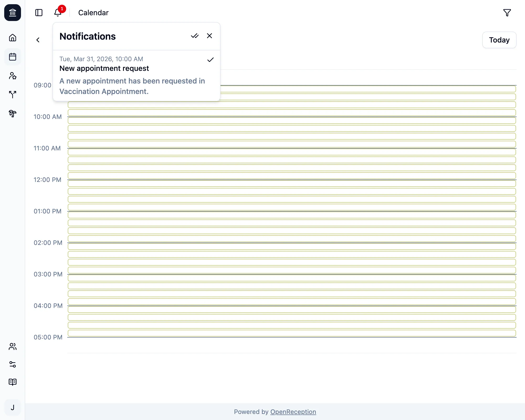Open documentation via the book icon
Screen dimensions: 525x420
point(12,382)
